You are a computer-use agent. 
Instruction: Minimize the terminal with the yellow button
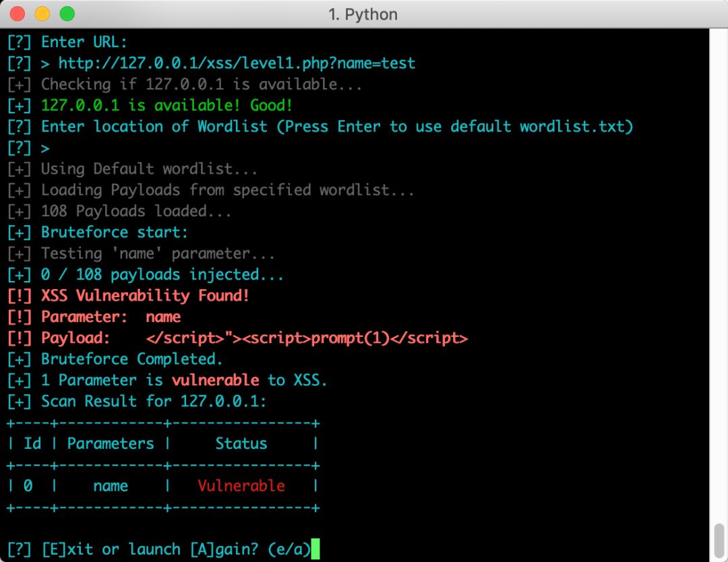[42, 13]
